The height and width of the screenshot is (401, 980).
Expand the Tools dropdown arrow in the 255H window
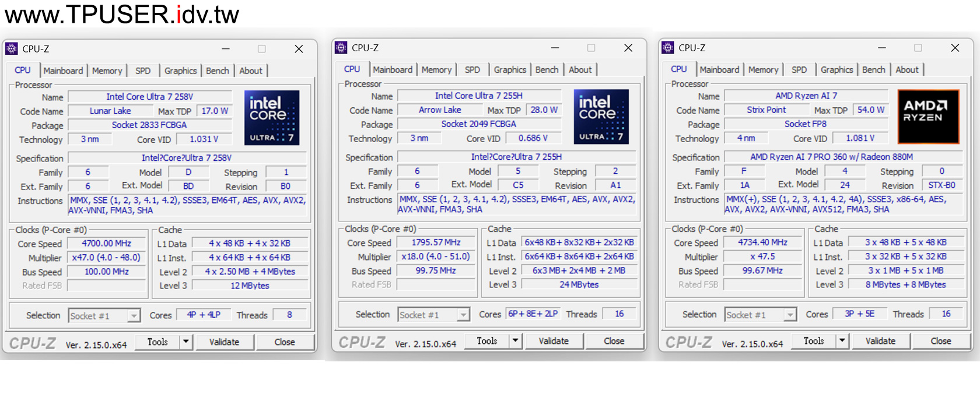point(515,341)
